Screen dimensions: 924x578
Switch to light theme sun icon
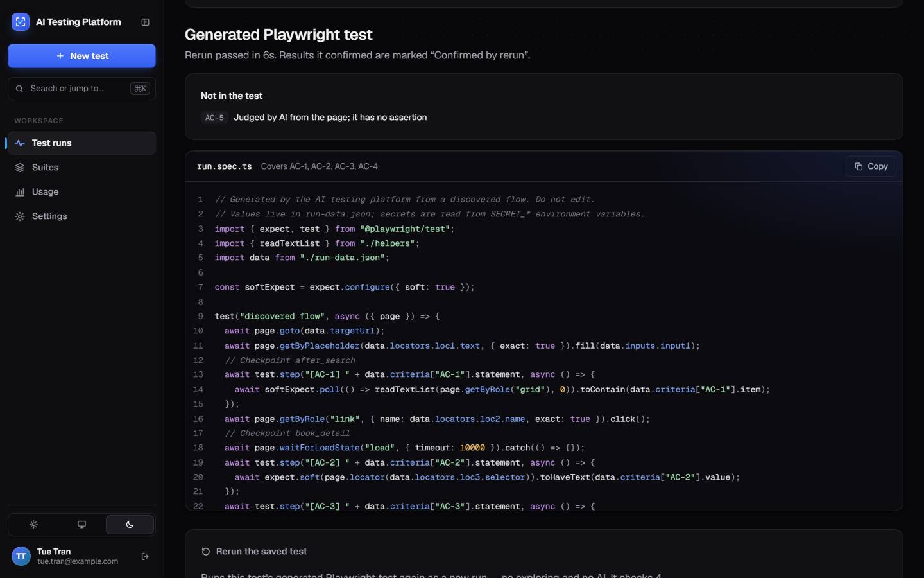[x=34, y=525]
